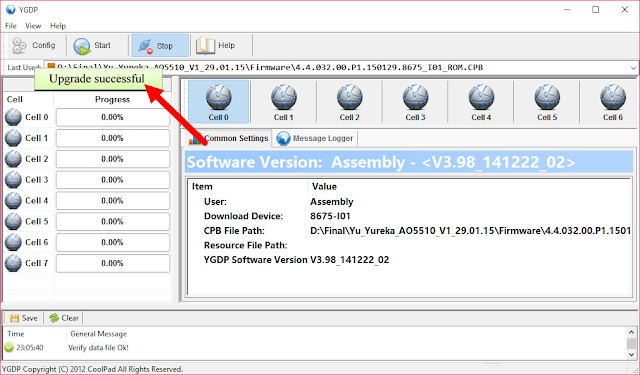Click Cell 2 icon in progress list
This screenshot has width=640, height=375.
(x=13, y=159)
